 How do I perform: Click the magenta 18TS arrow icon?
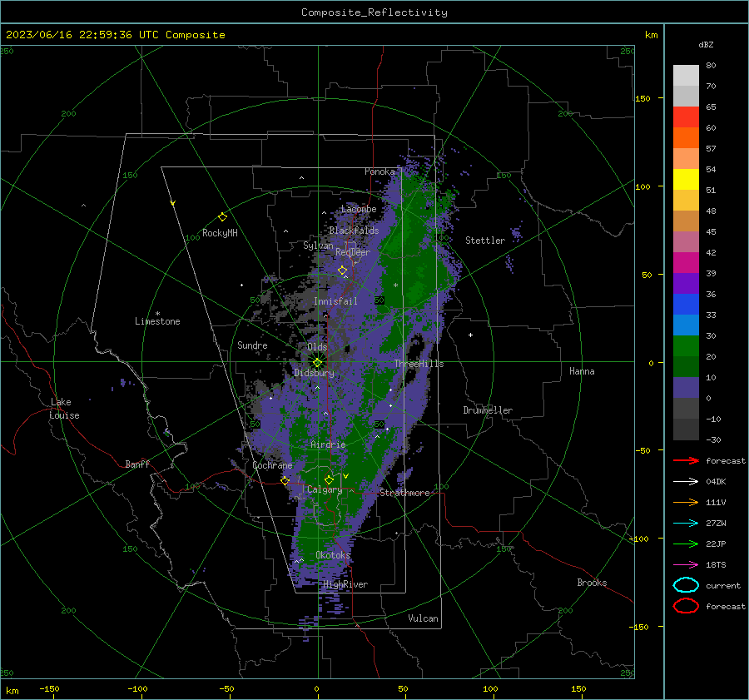pos(686,565)
